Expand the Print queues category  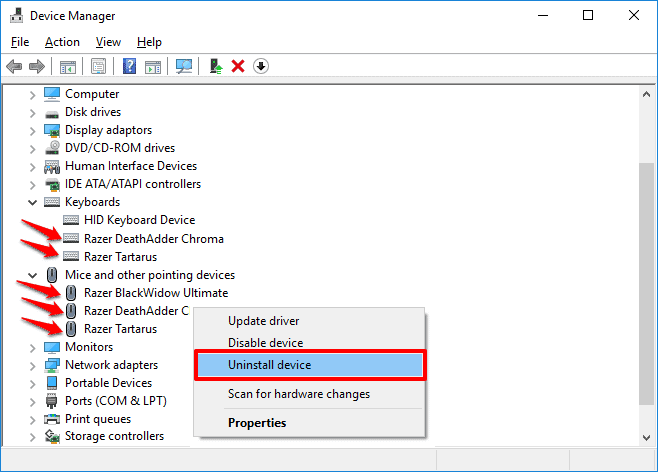tap(32, 420)
